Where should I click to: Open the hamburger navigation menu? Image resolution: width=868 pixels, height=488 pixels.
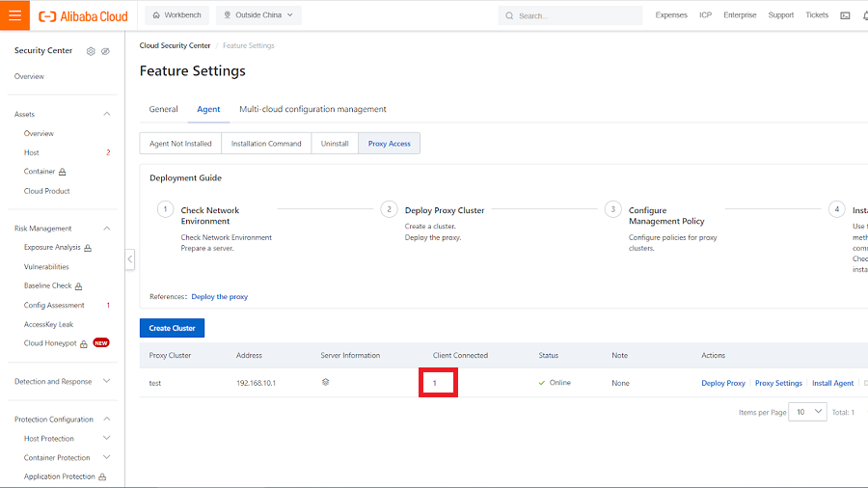tap(14, 15)
